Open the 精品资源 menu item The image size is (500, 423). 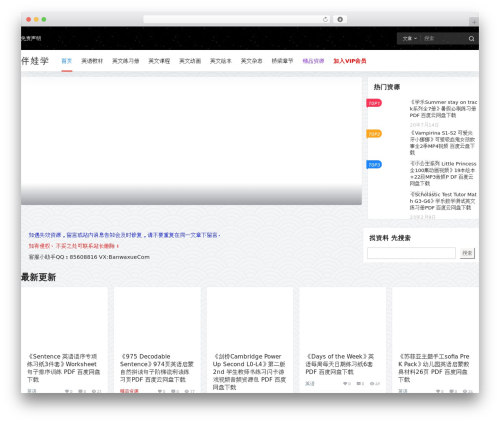(313, 61)
